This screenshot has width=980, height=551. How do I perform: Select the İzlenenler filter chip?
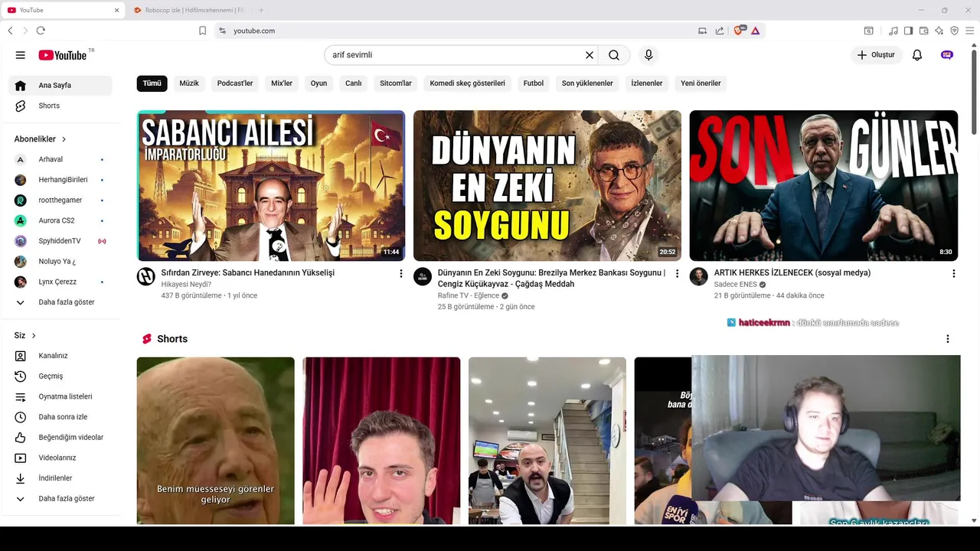click(647, 83)
